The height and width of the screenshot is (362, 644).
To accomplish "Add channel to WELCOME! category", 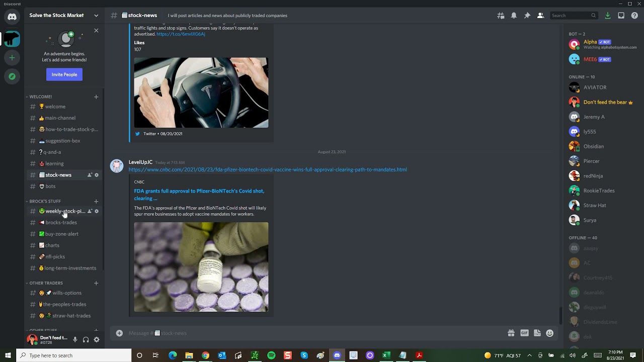I will [96, 97].
